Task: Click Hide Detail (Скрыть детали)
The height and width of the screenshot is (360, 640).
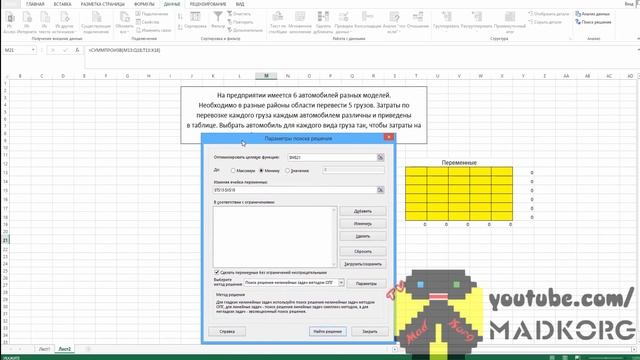Action: (545, 22)
